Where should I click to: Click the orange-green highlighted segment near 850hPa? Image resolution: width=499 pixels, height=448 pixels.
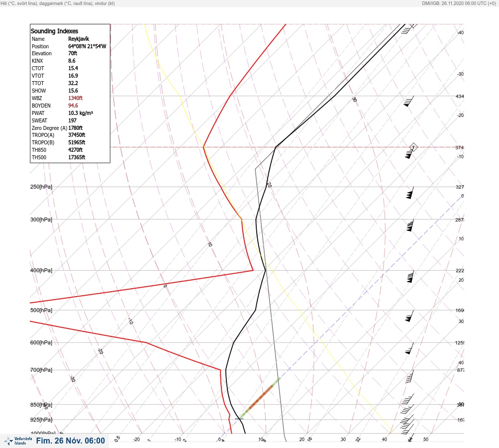[260, 397]
